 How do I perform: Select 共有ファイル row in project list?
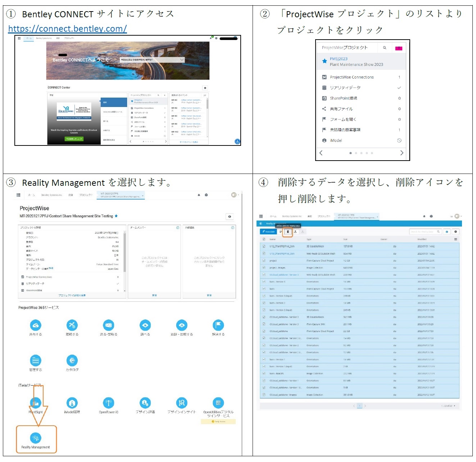pyautogui.click(x=361, y=109)
